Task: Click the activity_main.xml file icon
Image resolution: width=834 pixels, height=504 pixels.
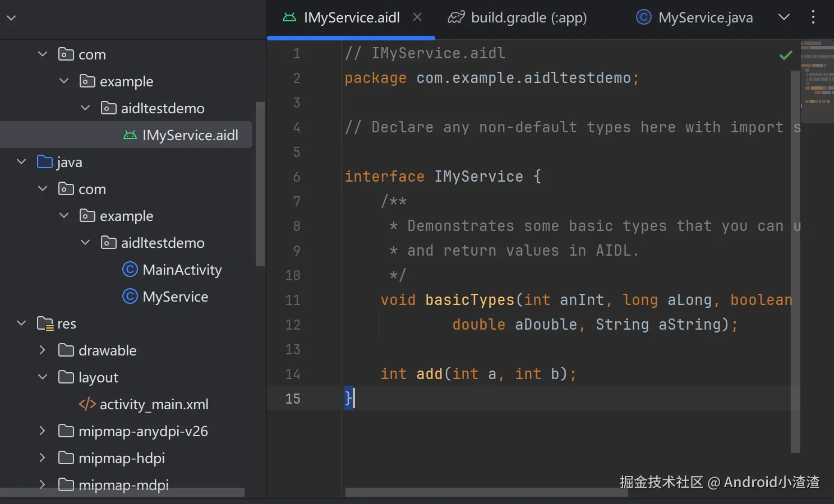Action: coord(87,404)
